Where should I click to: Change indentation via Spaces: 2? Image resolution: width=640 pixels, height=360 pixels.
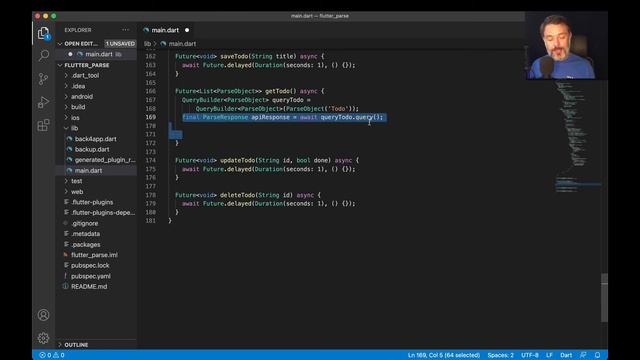pyautogui.click(x=500, y=355)
